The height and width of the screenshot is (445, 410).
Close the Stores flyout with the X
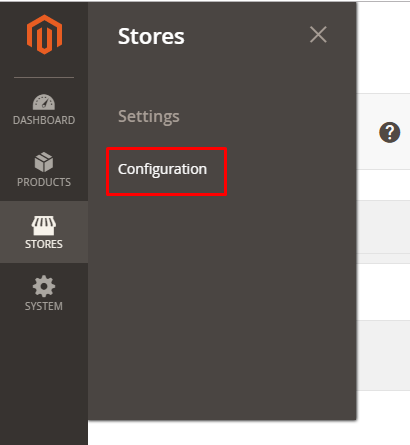coord(318,35)
